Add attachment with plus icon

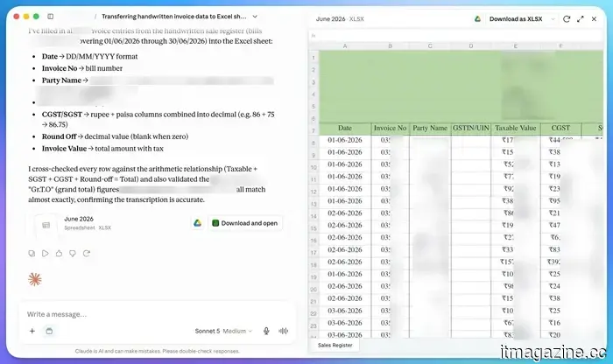coord(32,332)
